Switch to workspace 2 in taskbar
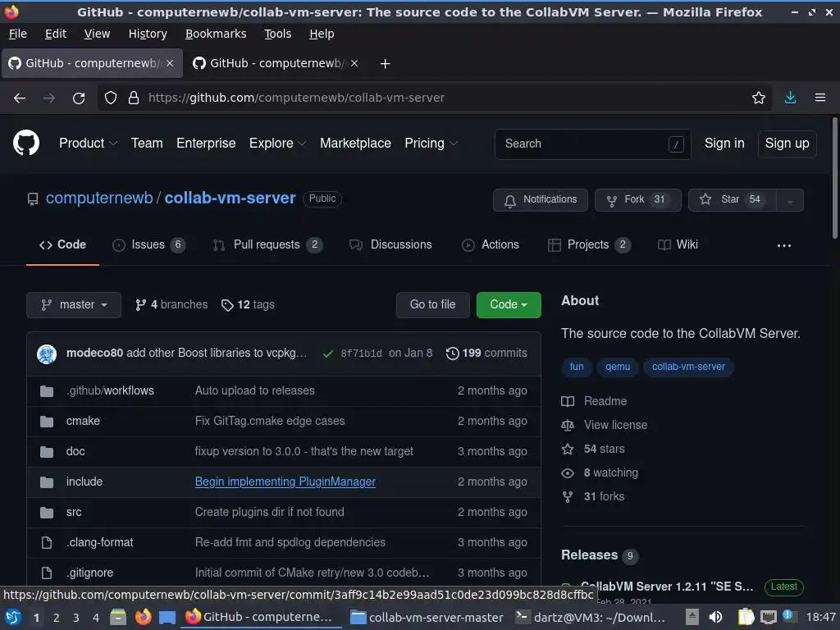 [57, 618]
